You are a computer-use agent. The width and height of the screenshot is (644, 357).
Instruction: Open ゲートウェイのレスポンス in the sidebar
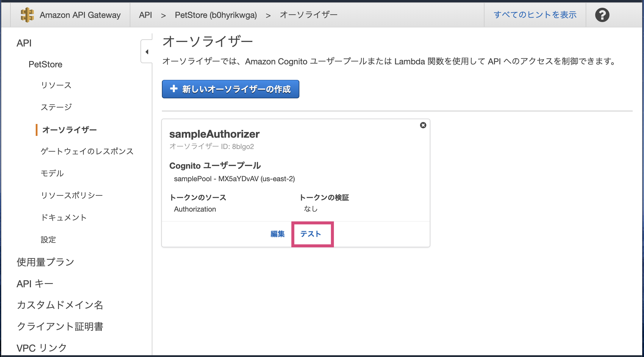(87, 151)
